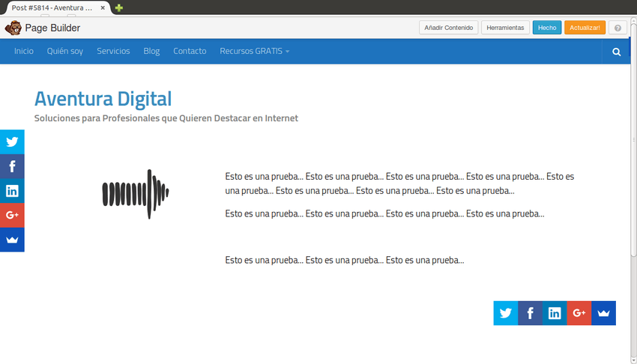Screen dimensions: 637x364
Task: Open a new browser tab with plus icon
Action: pos(119,7)
